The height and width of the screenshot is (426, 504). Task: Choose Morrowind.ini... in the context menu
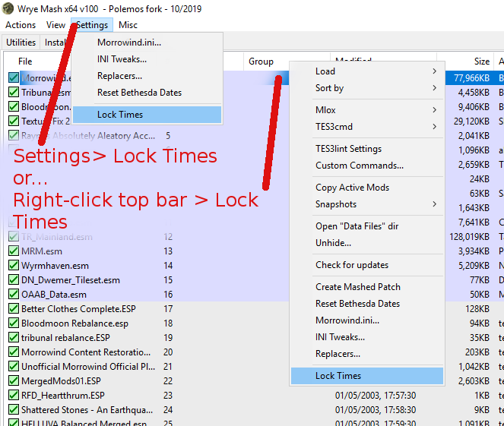coord(367,320)
